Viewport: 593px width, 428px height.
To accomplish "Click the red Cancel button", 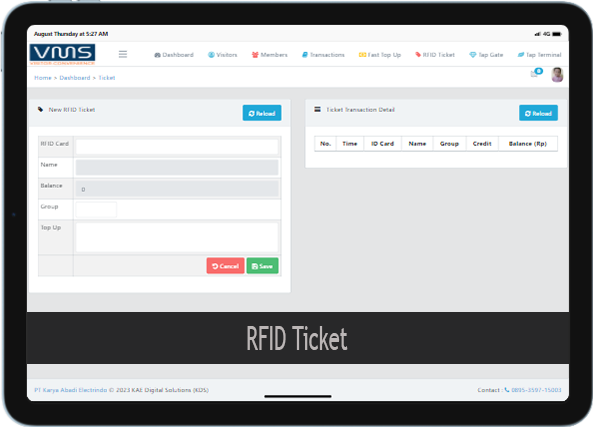I will 225,266.
